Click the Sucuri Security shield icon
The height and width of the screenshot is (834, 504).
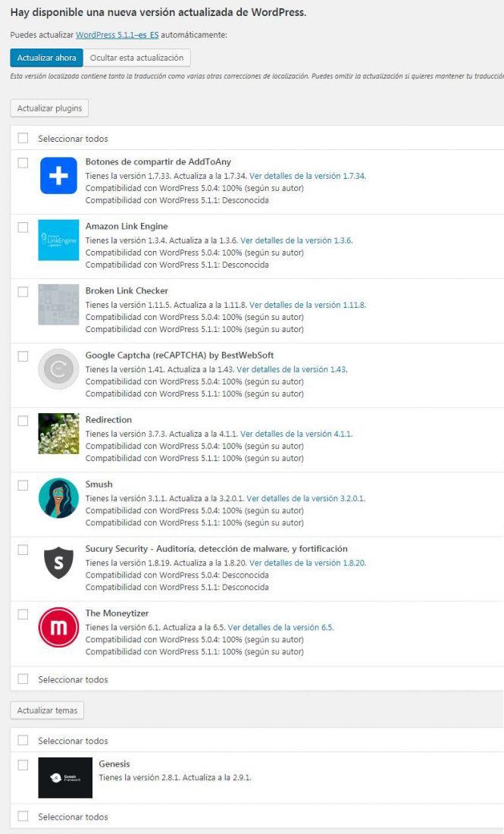coord(58,563)
